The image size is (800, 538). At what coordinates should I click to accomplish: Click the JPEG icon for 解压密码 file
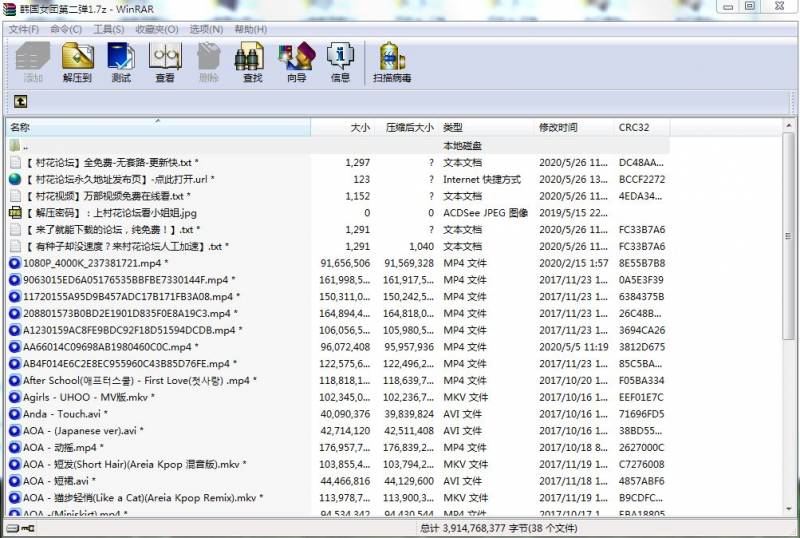(15, 213)
